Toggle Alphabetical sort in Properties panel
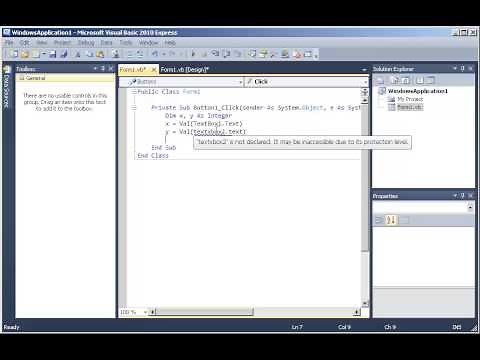480x360 pixels. pos(391,220)
